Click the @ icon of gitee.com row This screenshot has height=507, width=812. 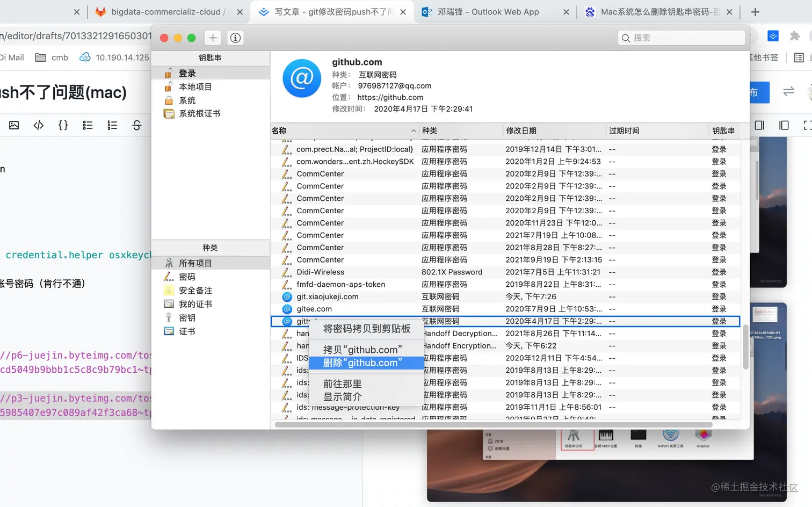[x=287, y=309]
